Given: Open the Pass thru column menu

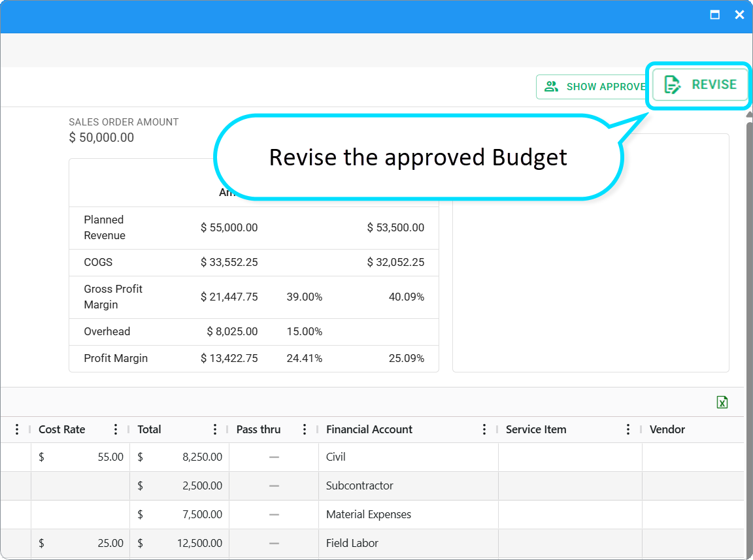Looking at the screenshot, I should coord(305,429).
